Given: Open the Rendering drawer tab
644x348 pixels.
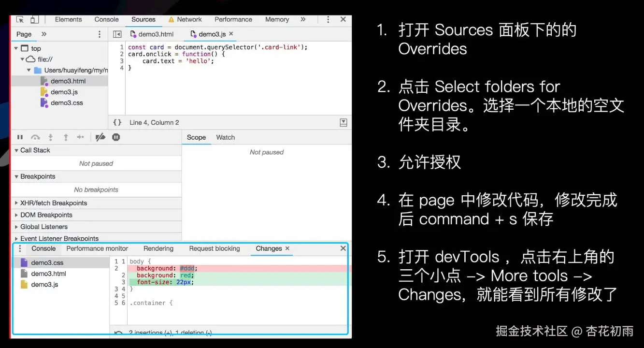Looking at the screenshot, I should (158, 249).
